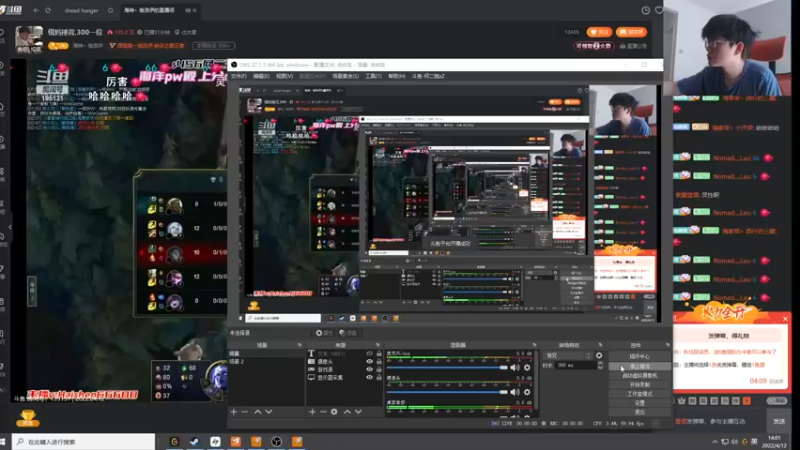Open the network icon in system tray
The height and width of the screenshot is (450, 800).
[x=724, y=442]
